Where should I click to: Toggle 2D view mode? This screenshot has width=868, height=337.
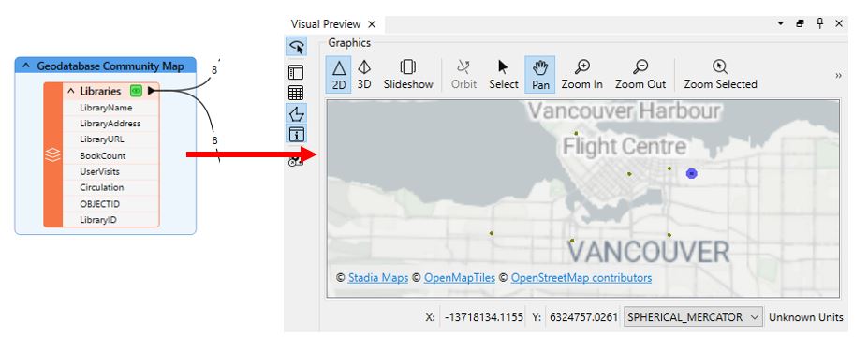pyautogui.click(x=339, y=74)
